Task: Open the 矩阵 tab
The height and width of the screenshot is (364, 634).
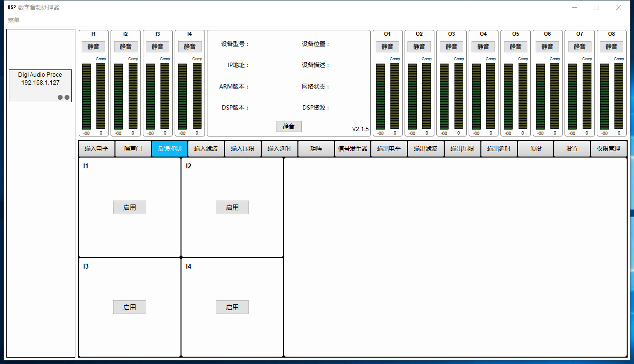Action: click(316, 149)
